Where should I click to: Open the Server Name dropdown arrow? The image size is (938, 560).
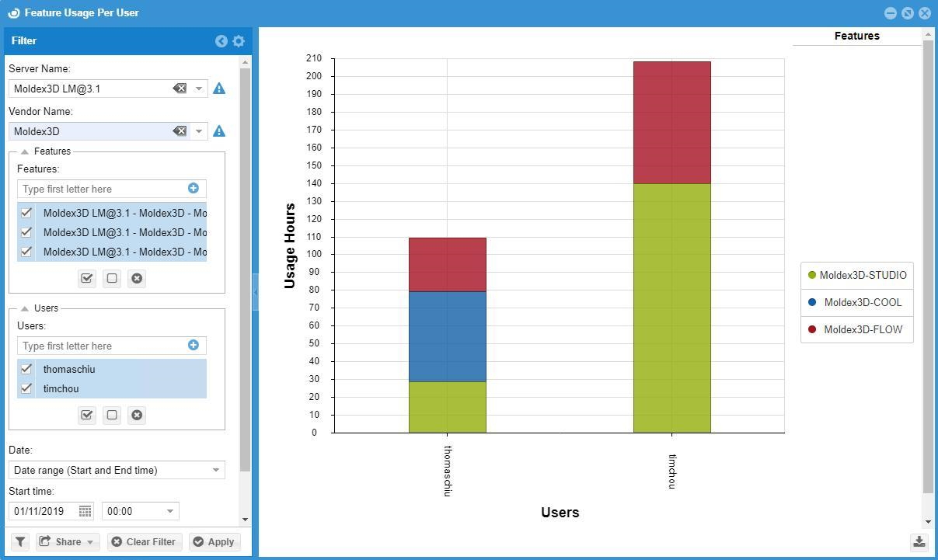(x=199, y=89)
